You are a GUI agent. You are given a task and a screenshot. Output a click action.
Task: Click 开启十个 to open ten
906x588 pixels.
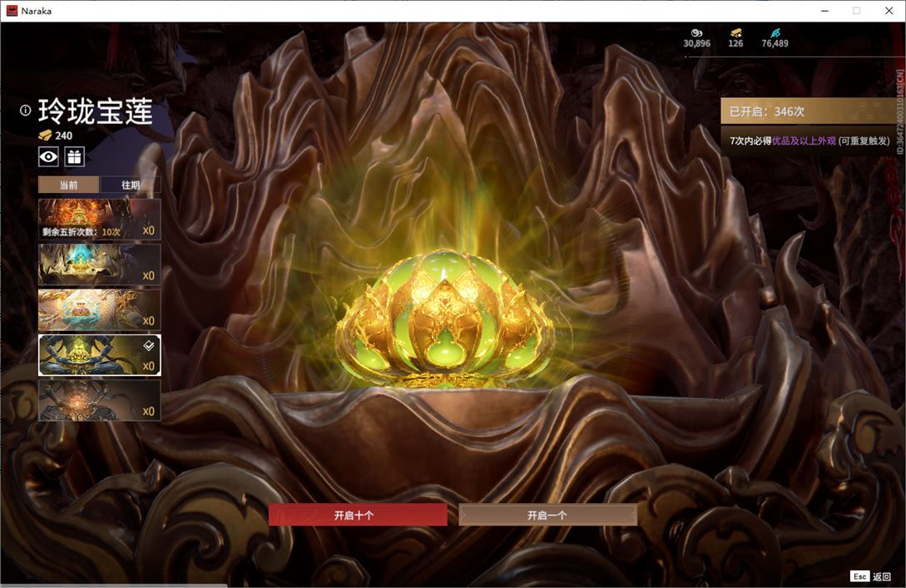[x=358, y=515]
